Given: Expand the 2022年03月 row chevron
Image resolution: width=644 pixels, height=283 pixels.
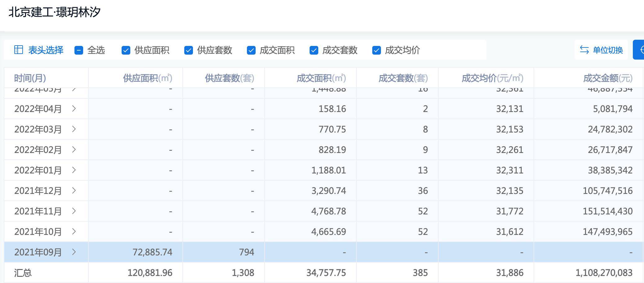Looking at the screenshot, I should pos(74,129).
